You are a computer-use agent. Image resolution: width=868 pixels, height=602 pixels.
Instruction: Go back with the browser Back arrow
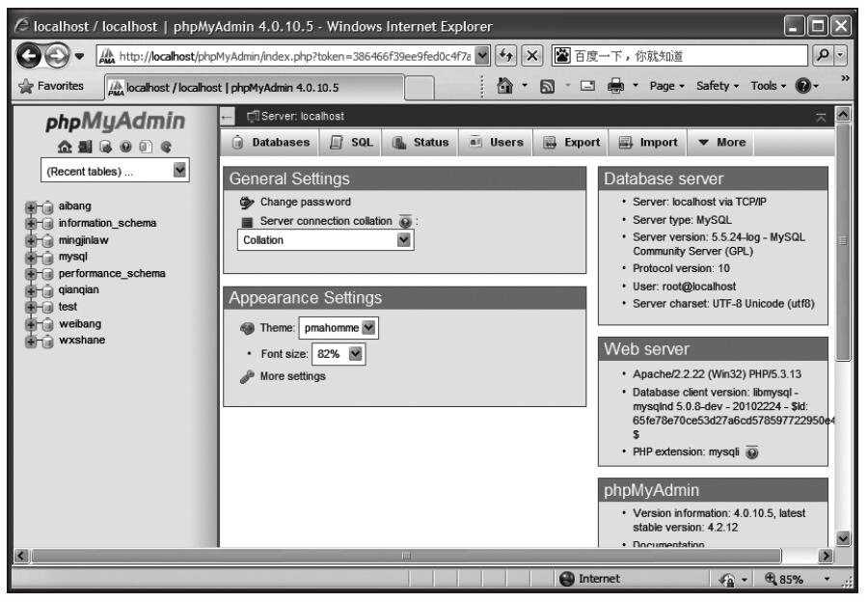pyautogui.click(x=29, y=55)
